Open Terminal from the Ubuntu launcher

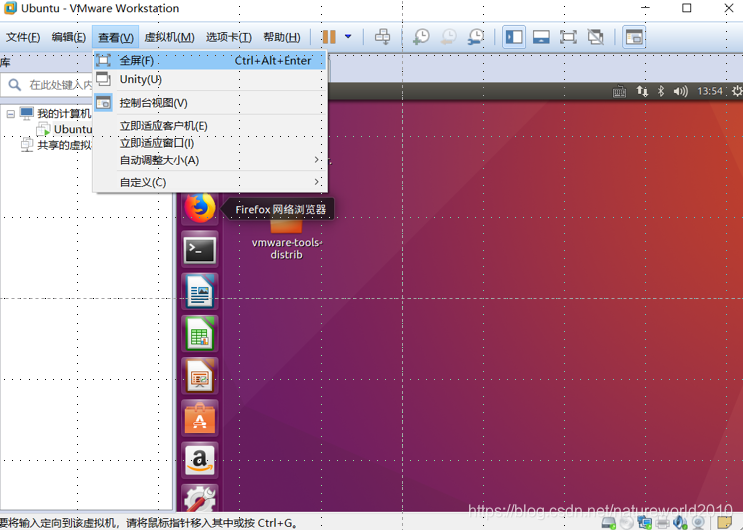[x=200, y=250]
